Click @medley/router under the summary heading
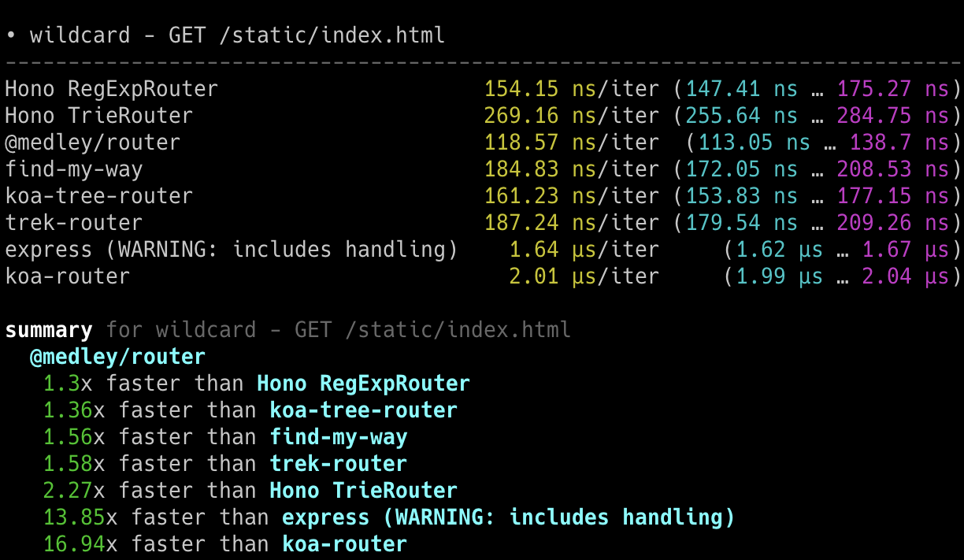Image resolution: width=964 pixels, height=560 pixels. click(117, 357)
